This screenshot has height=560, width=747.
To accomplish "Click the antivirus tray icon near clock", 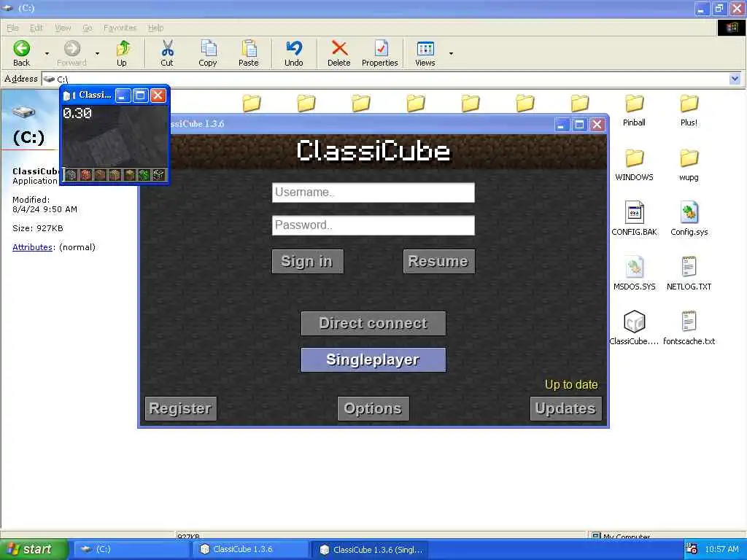I will 692,548.
